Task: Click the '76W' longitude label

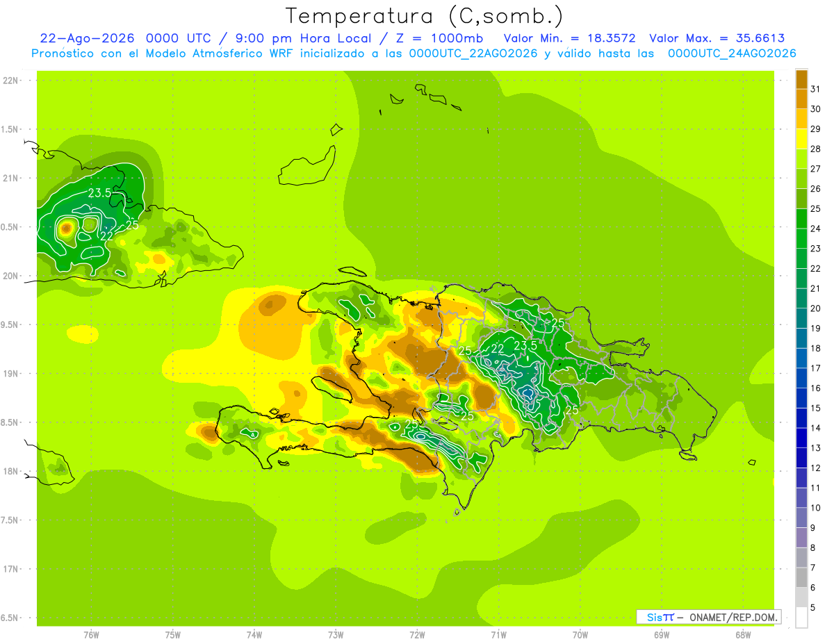Action: 91,635
